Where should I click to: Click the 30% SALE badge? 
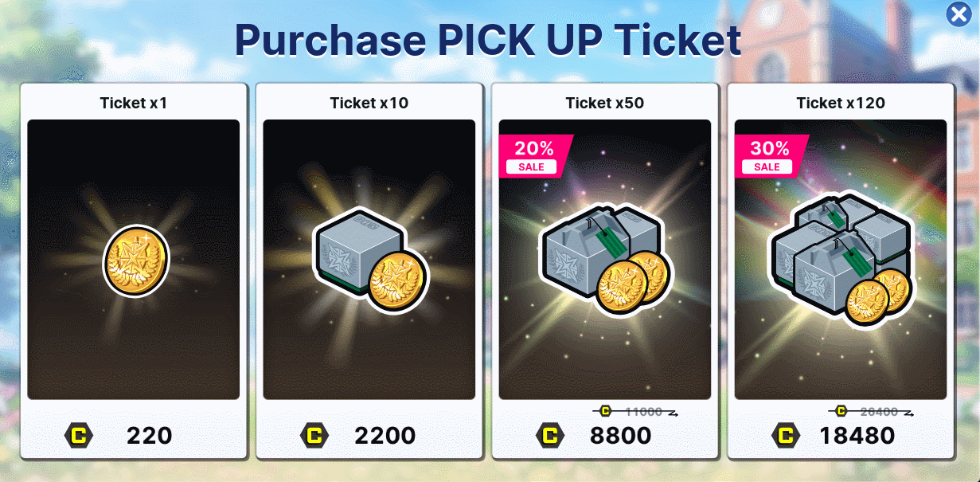tap(768, 155)
